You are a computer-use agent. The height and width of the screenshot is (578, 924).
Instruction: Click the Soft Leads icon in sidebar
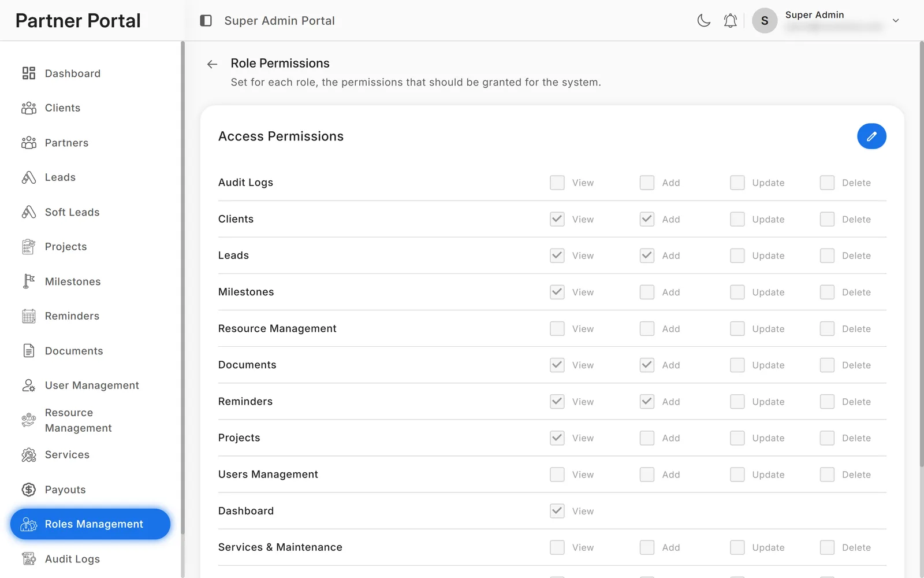click(29, 212)
